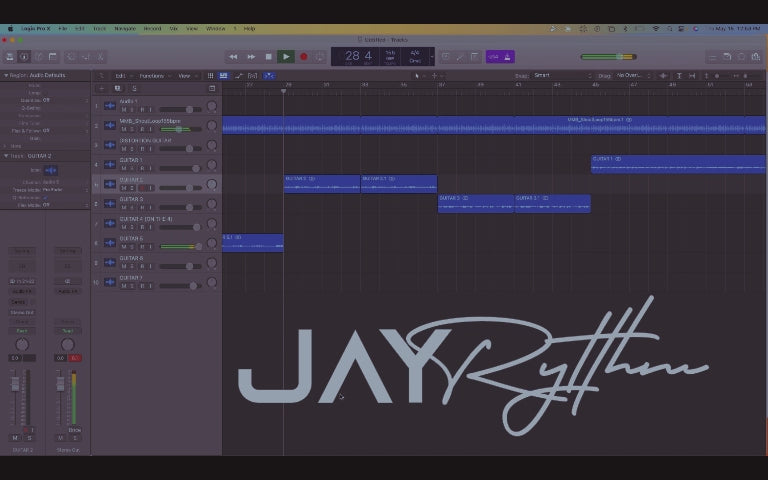The width and height of the screenshot is (768, 480).
Task: Click the GUITAR 2 track waveform icon
Action: [110, 184]
